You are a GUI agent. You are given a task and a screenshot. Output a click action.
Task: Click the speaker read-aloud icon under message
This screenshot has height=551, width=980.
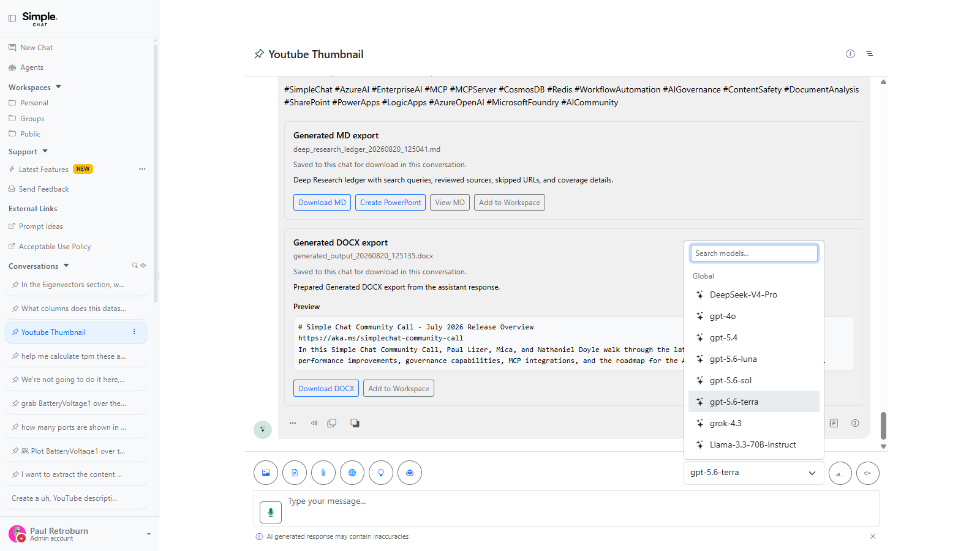coord(314,423)
